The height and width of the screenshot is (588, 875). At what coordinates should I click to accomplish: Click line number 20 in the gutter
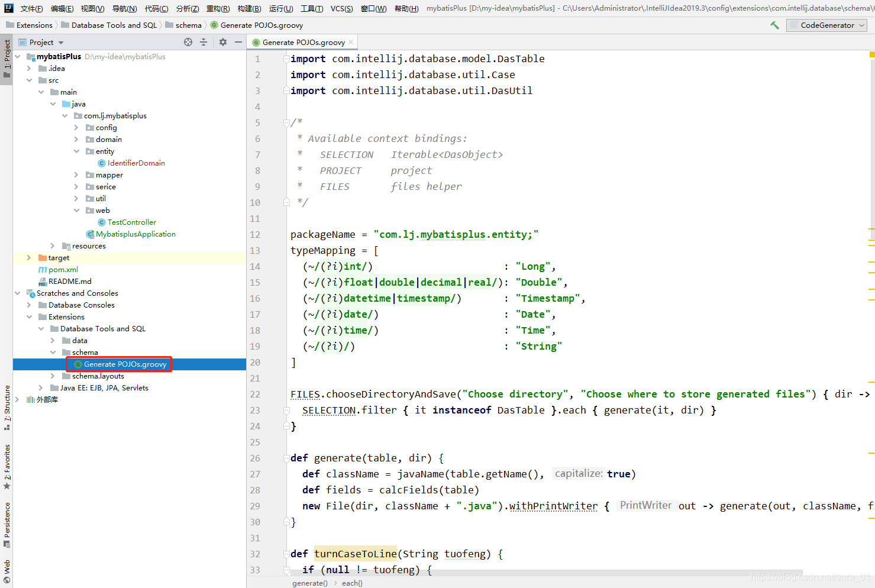[255, 363]
